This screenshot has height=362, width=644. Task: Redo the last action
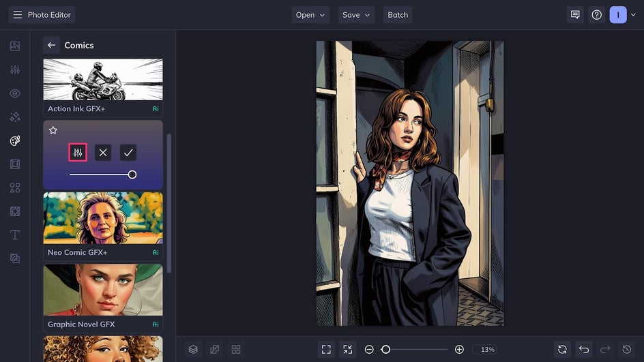[605, 349]
